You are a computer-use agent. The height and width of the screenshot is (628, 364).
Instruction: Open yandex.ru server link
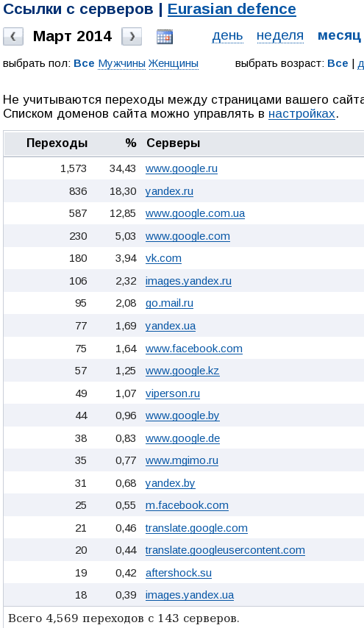point(169,191)
